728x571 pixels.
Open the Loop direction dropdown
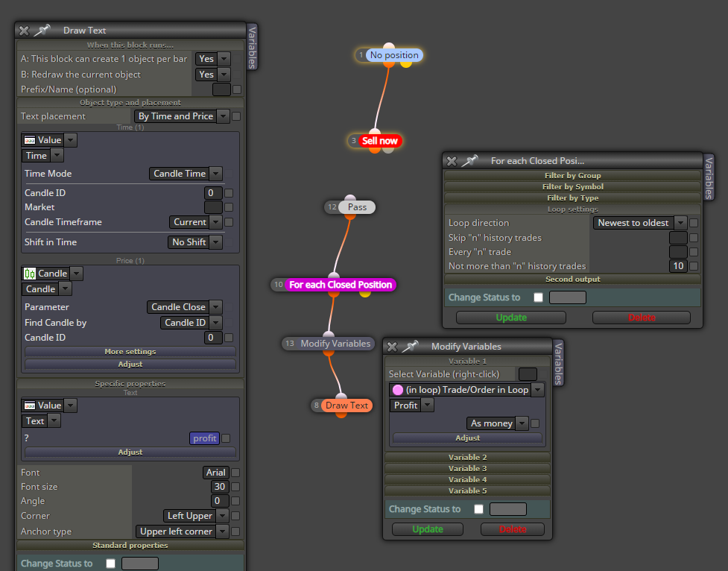click(x=640, y=223)
